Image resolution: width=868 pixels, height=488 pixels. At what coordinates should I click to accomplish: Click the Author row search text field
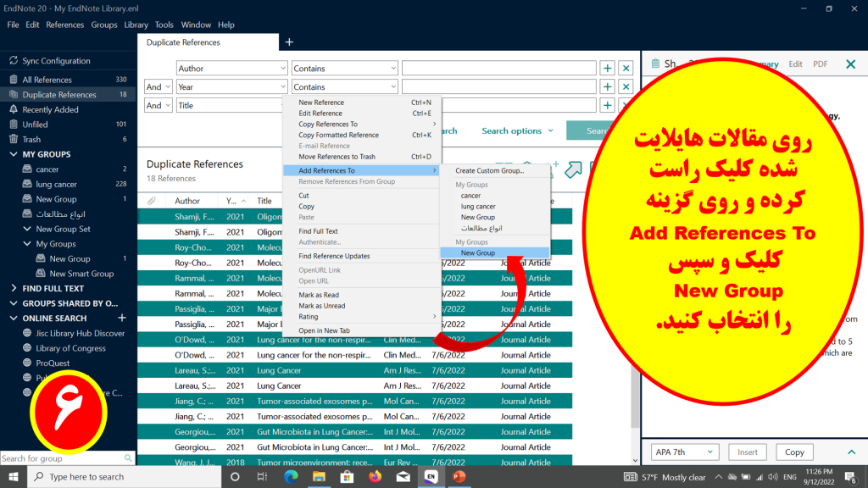[498, 69]
